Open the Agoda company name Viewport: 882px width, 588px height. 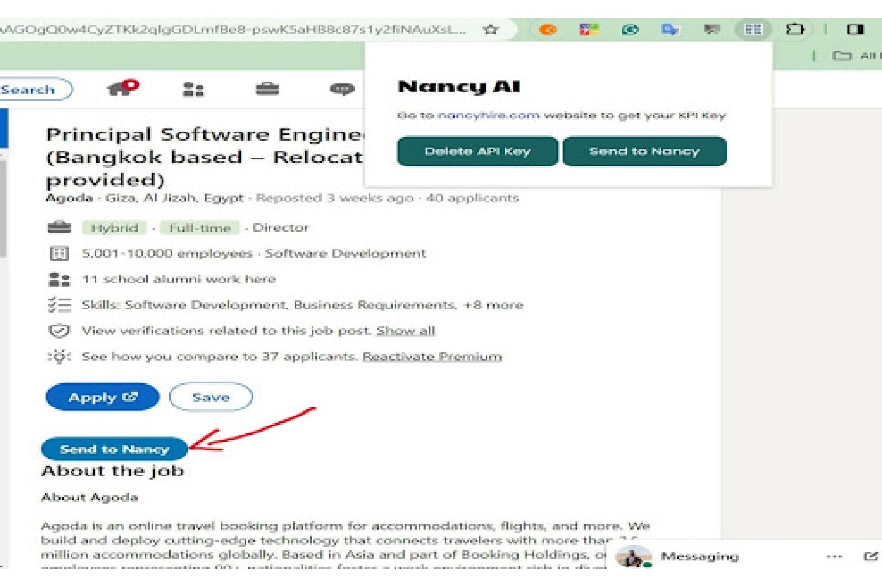(69, 198)
